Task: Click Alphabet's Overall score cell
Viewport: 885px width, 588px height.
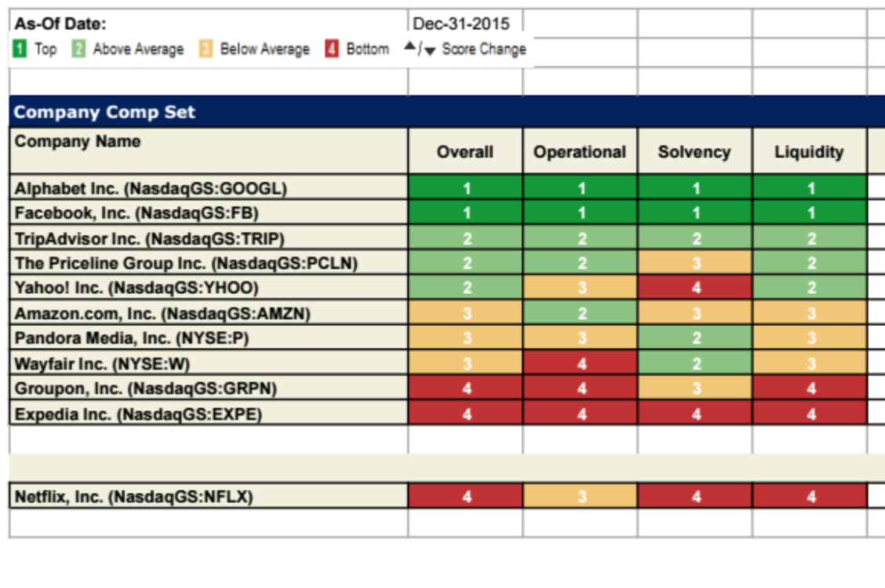Action: pos(465,187)
